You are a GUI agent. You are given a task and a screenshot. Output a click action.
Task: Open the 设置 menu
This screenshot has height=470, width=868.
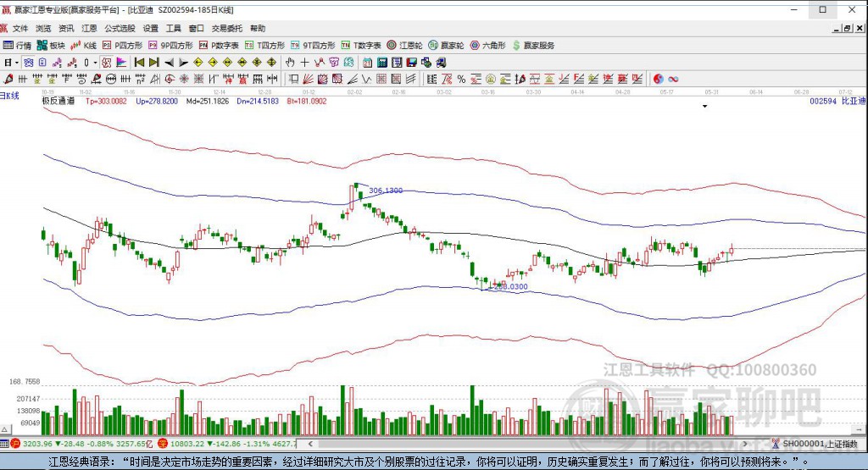[151, 28]
